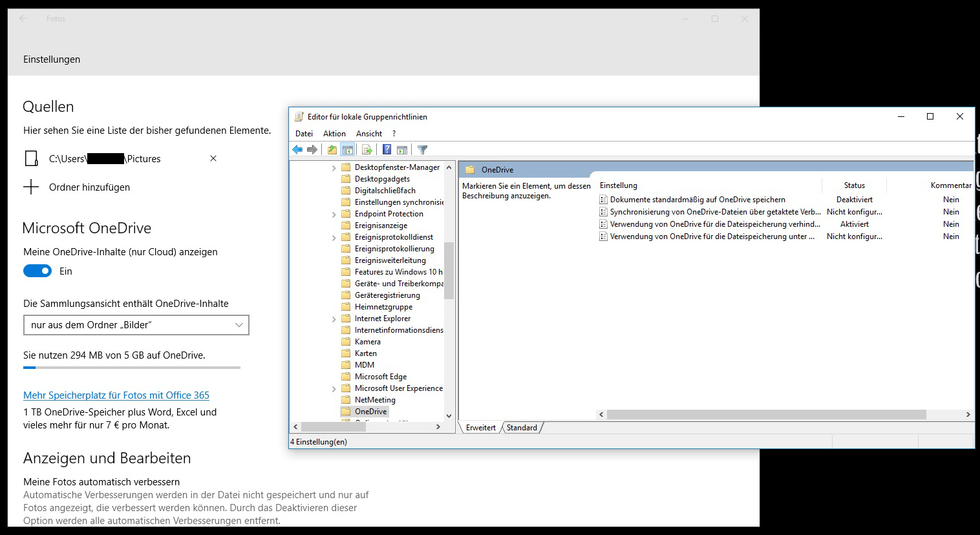This screenshot has width=980, height=535.
Task: Open the Aktion menu
Action: point(334,134)
